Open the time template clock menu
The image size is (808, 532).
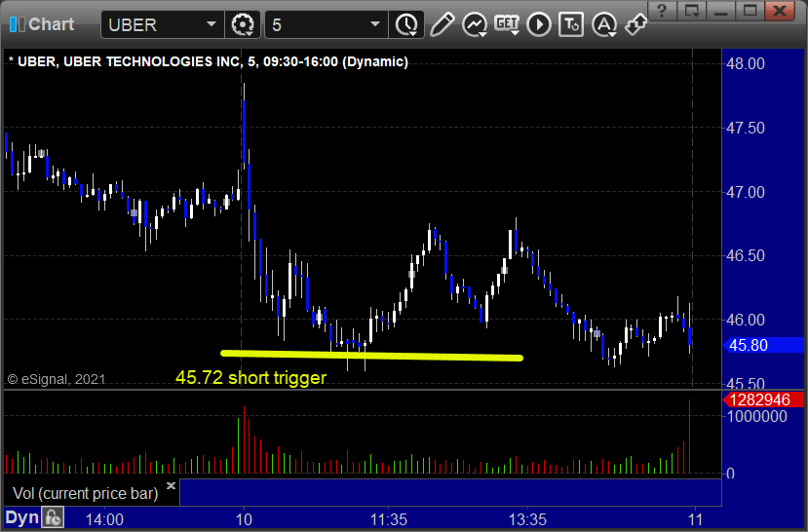406,24
